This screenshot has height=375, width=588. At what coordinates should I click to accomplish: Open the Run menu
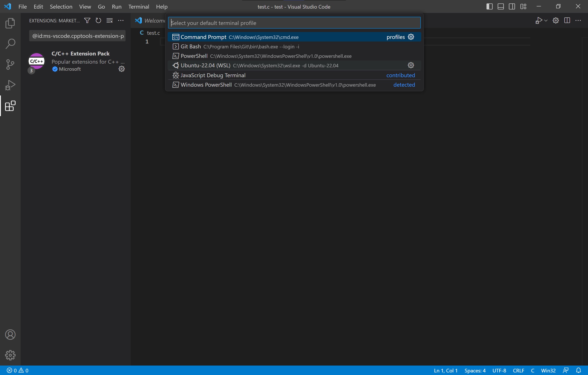pyautogui.click(x=116, y=7)
